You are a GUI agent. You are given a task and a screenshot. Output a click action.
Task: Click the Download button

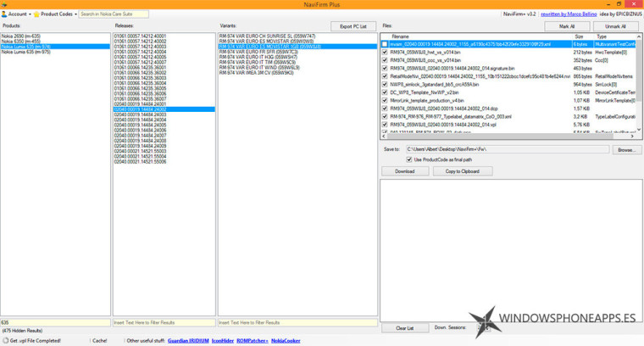click(405, 171)
